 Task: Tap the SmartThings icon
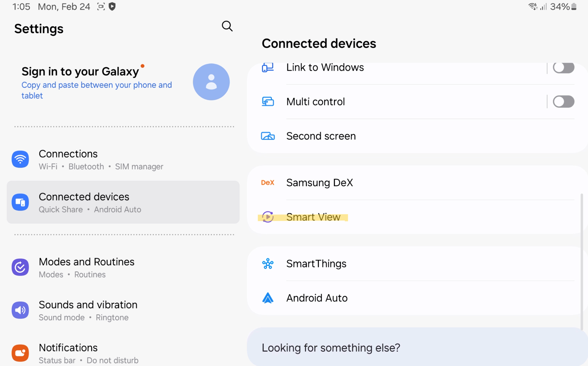coord(268,264)
